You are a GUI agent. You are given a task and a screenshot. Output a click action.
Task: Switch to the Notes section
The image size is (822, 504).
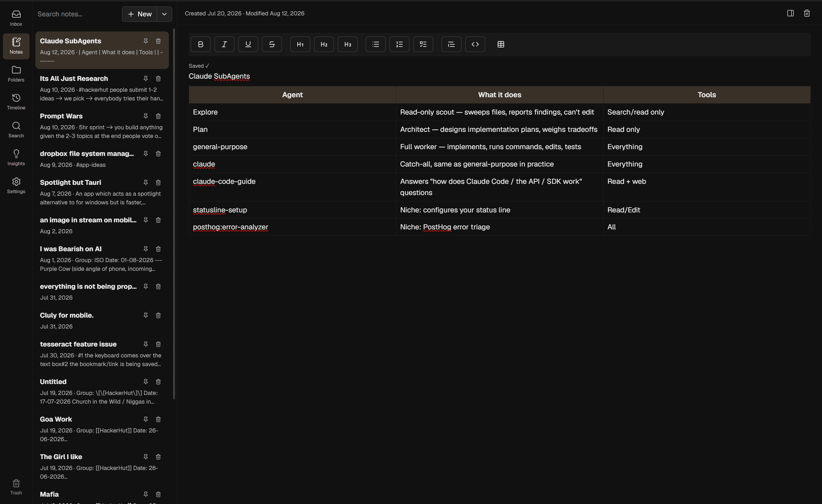click(16, 46)
